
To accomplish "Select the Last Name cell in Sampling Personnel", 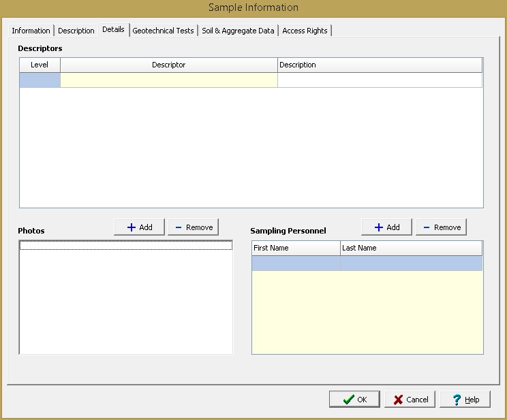I will click(411, 263).
